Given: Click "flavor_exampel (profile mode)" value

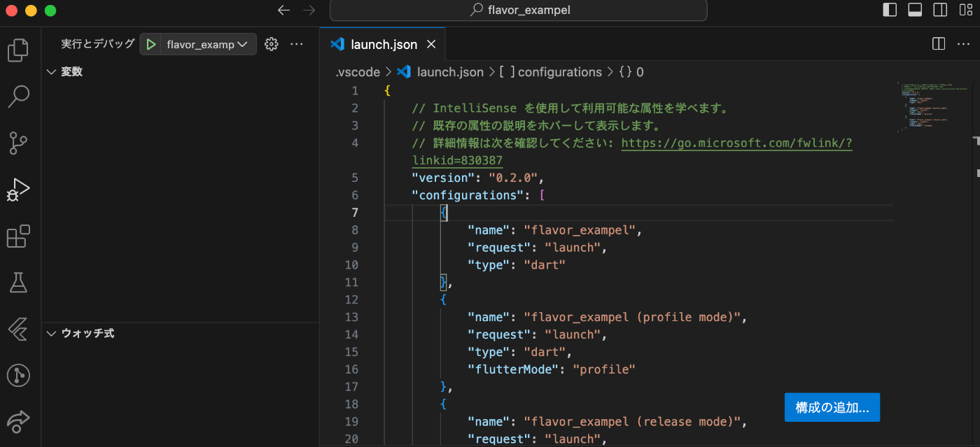Looking at the screenshot, I should [x=632, y=317].
